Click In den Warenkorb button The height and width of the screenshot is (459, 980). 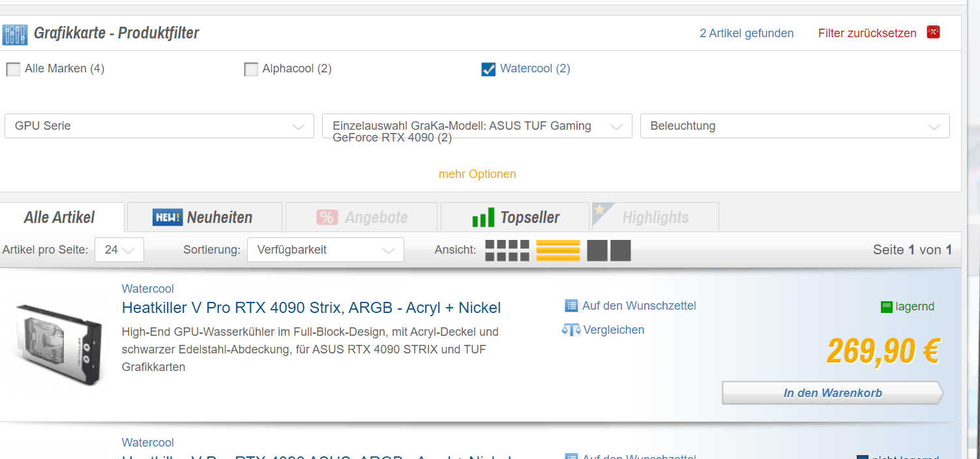click(x=833, y=393)
